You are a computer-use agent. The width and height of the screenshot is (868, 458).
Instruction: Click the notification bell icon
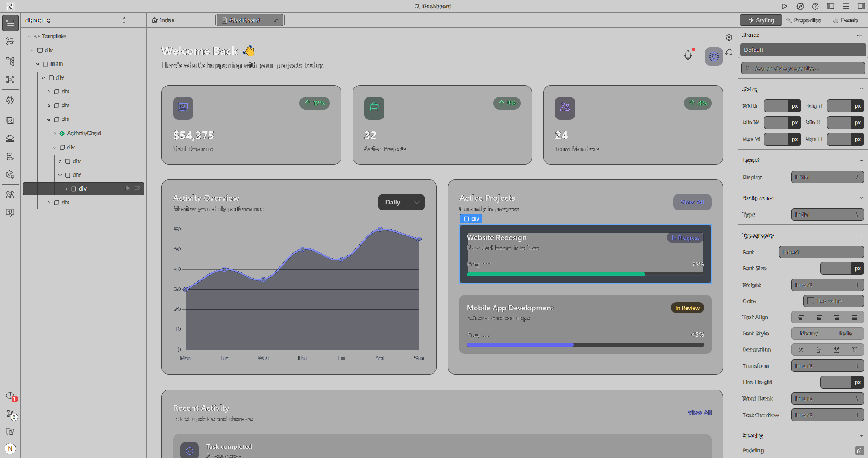pos(688,54)
